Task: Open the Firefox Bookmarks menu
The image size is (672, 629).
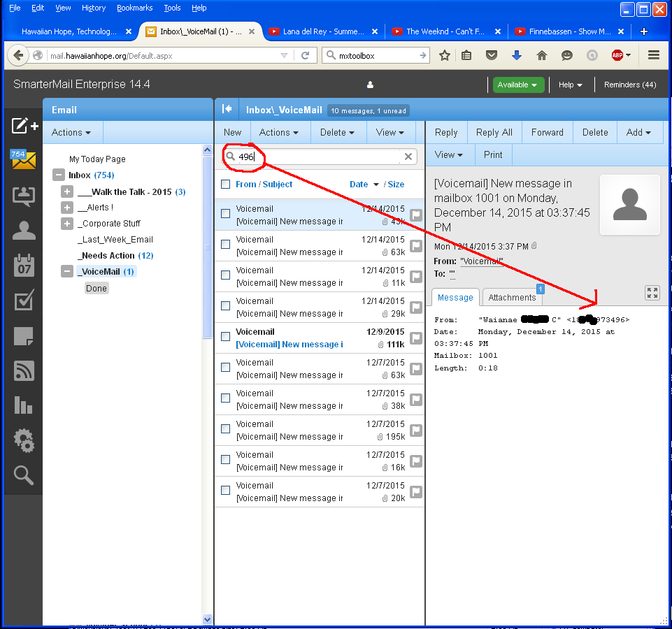Action: pos(134,8)
